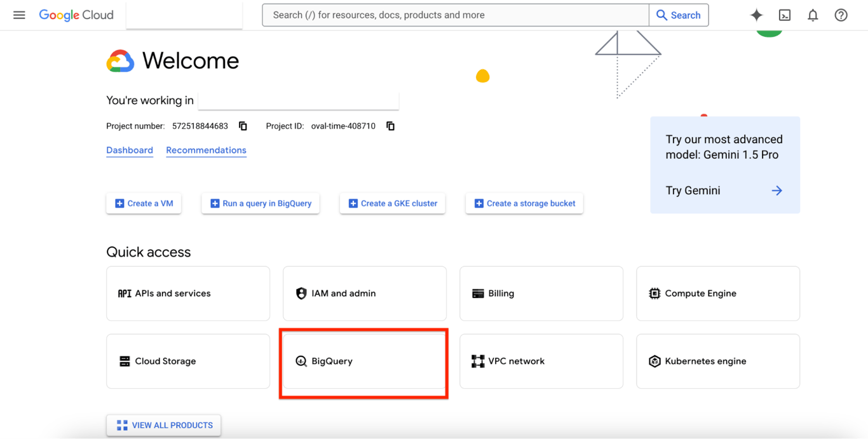The height and width of the screenshot is (439, 868).
Task: Click the project name field after working in
Action: click(x=299, y=100)
